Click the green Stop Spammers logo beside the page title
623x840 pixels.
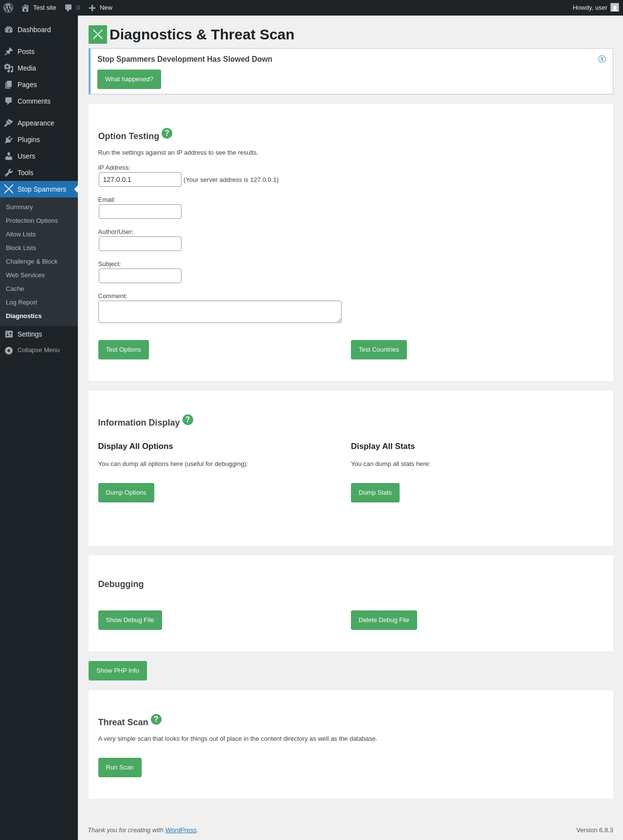coord(98,35)
